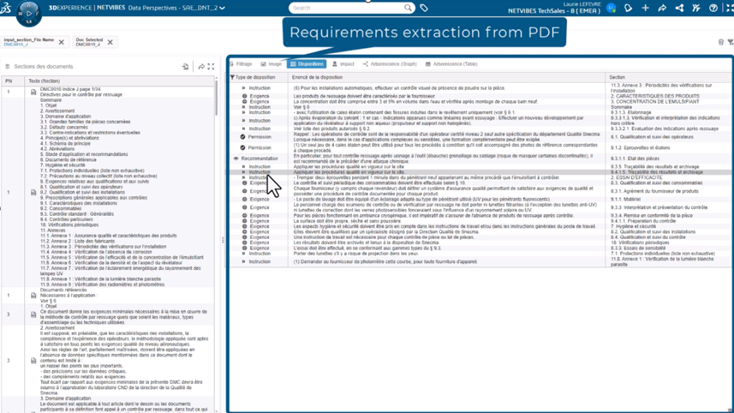The width and height of the screenshot is (734, 413).
Task: Open the help question mark icon
Action: [713, 8]
